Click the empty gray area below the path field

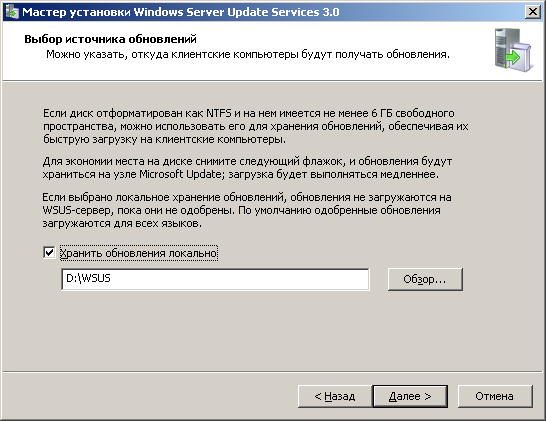(273, 330)
